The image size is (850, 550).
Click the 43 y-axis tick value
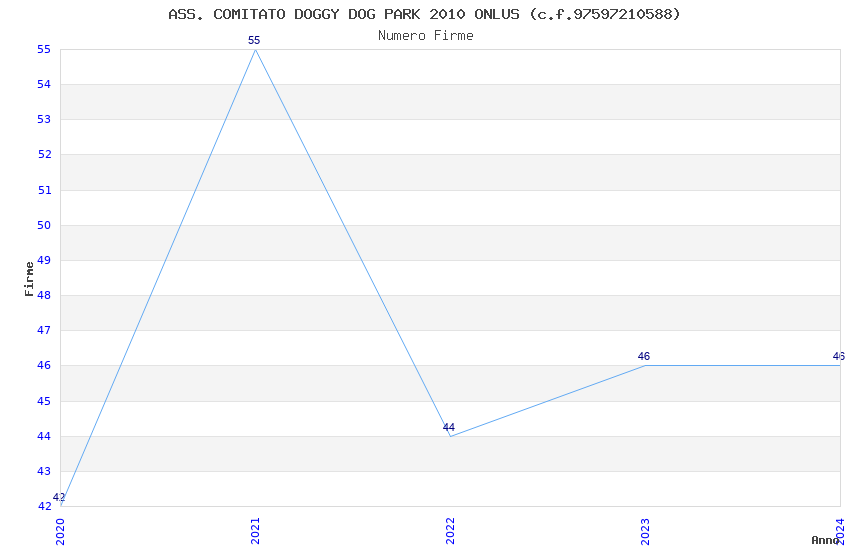click(44, 471)
